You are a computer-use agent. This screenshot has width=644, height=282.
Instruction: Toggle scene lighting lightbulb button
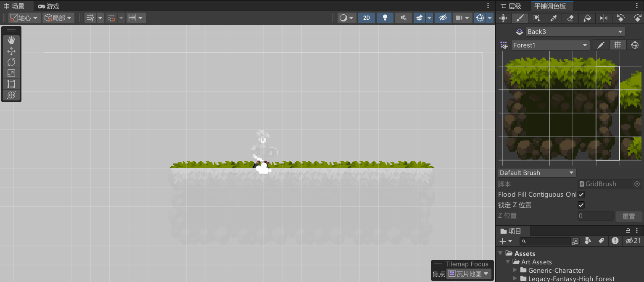[385, 18]
